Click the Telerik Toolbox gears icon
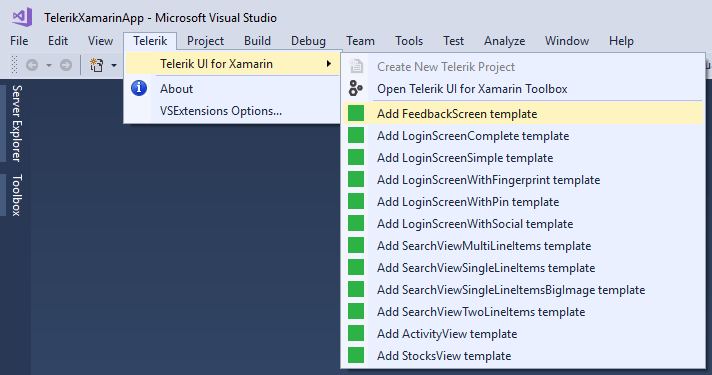 356,88
